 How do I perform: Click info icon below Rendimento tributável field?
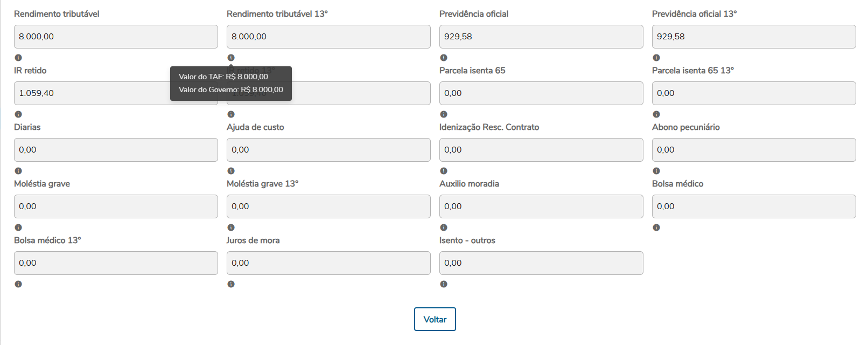[x=18, y=58]
